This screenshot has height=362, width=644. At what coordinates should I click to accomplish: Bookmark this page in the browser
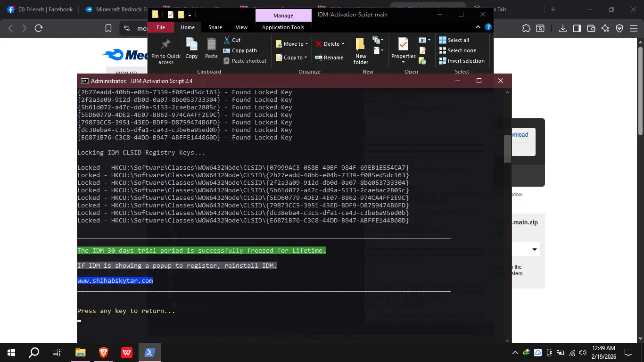click(x=108, y=28)
